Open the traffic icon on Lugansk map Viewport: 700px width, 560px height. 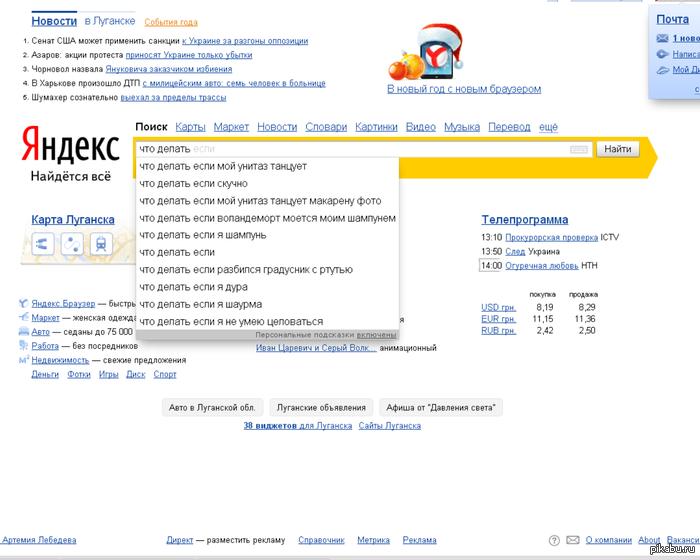tap(43, 244)
